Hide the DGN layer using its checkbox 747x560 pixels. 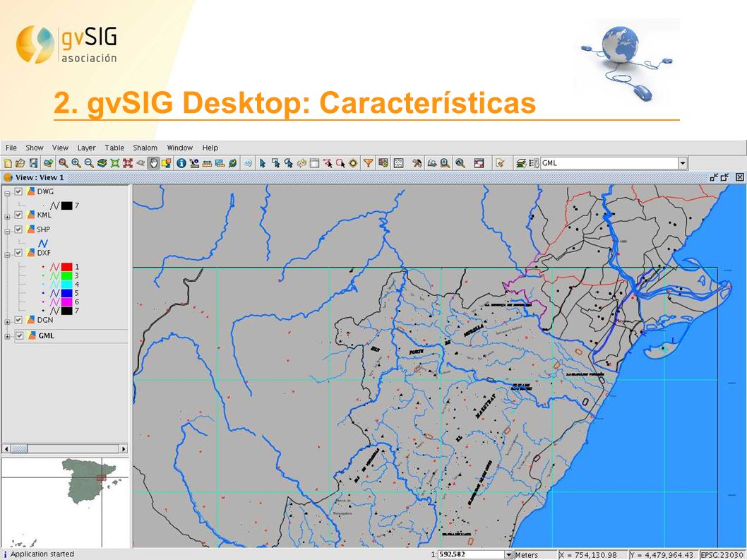[x=18, y=320]
